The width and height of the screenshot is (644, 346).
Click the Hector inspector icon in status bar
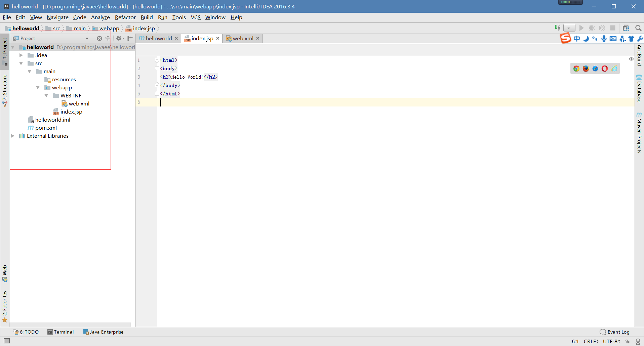pos(638,342)
